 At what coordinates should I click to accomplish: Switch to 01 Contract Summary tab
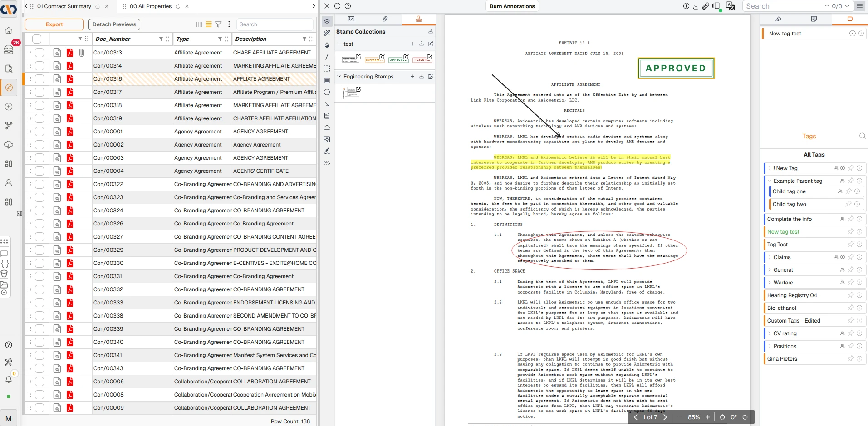pos(64,6)
